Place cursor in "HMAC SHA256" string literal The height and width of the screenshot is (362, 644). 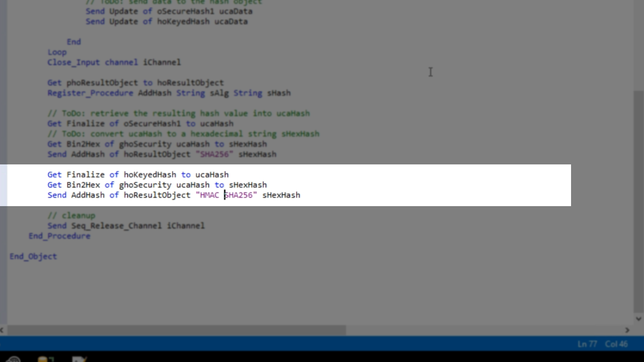pos(226,195)
